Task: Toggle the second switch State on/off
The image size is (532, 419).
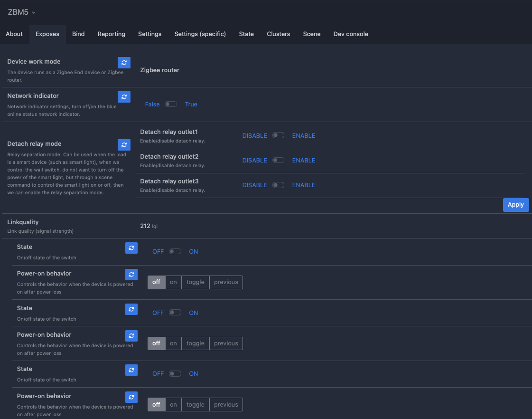Action: tap(175, 313)
